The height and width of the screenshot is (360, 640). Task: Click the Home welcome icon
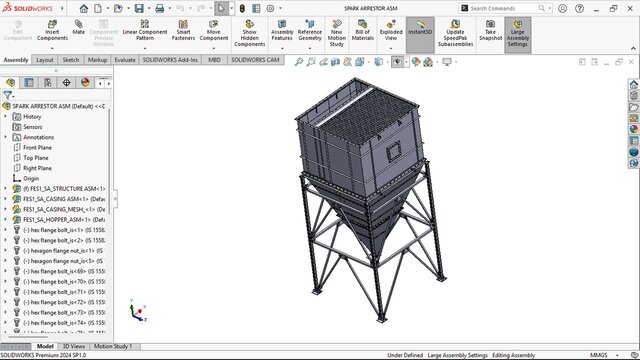tap(84, 8)
